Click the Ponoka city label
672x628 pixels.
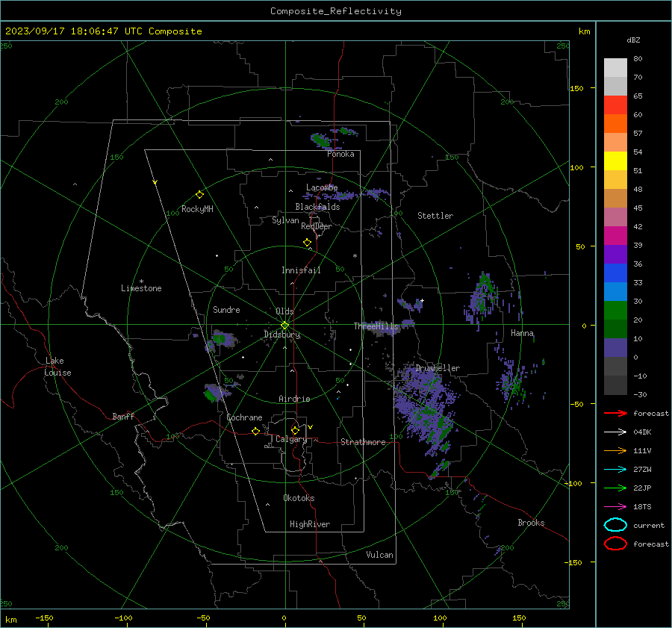(340, 154)
